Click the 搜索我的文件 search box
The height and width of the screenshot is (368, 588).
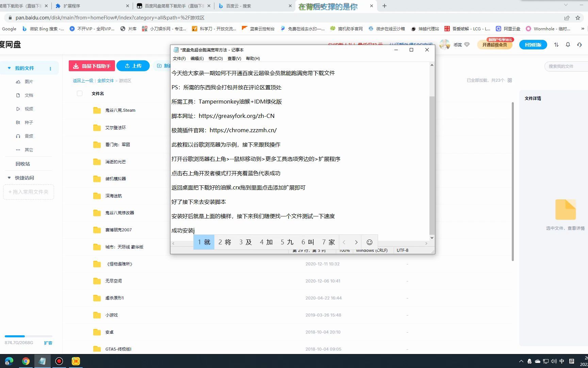click(567, 66)
